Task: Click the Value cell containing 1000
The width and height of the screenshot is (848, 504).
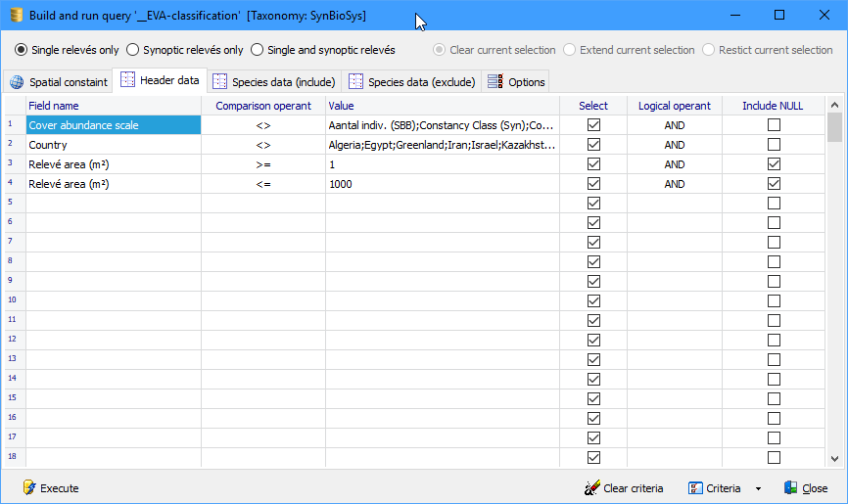Action: [x=441, y=184]
